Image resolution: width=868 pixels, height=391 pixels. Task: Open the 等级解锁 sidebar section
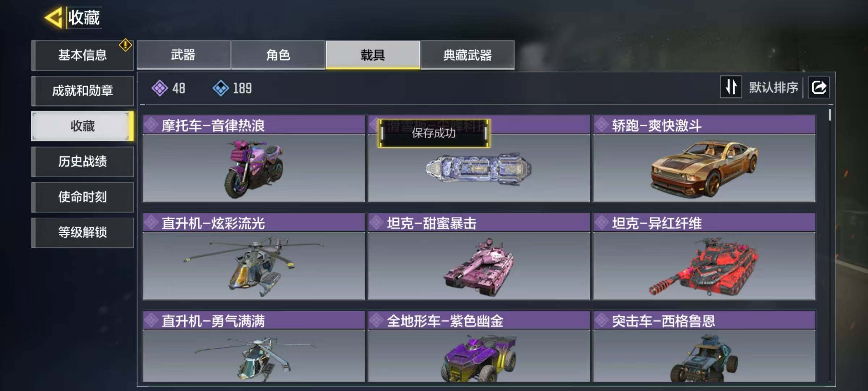click(82, 232)
